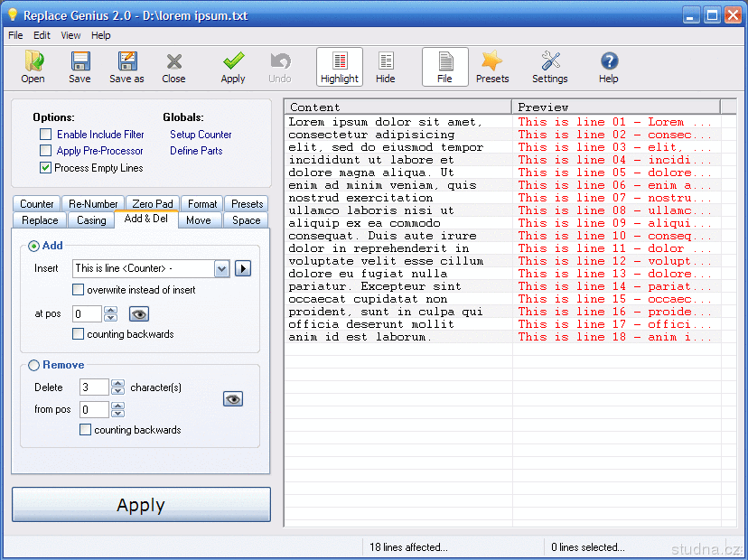Select the Remove radio button
Image resolution: width=748 pixels, height=560 pixels.
[34, 365]
